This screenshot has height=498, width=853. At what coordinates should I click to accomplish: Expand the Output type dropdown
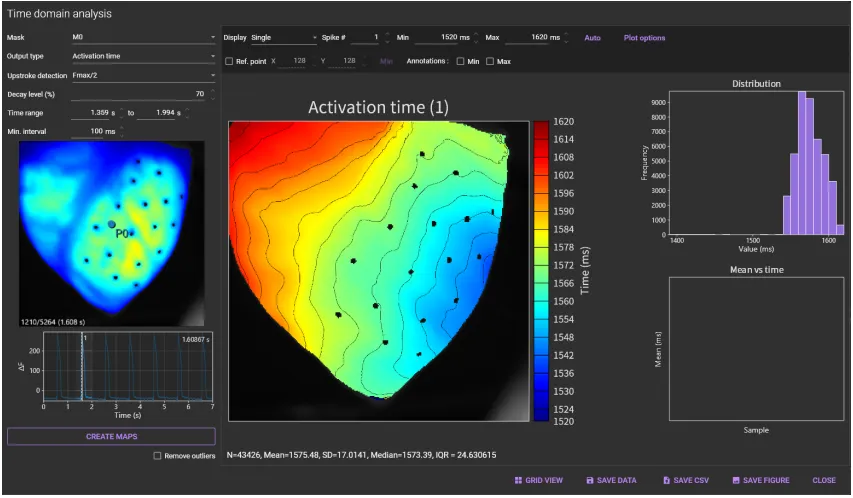(x=142, y=56)
